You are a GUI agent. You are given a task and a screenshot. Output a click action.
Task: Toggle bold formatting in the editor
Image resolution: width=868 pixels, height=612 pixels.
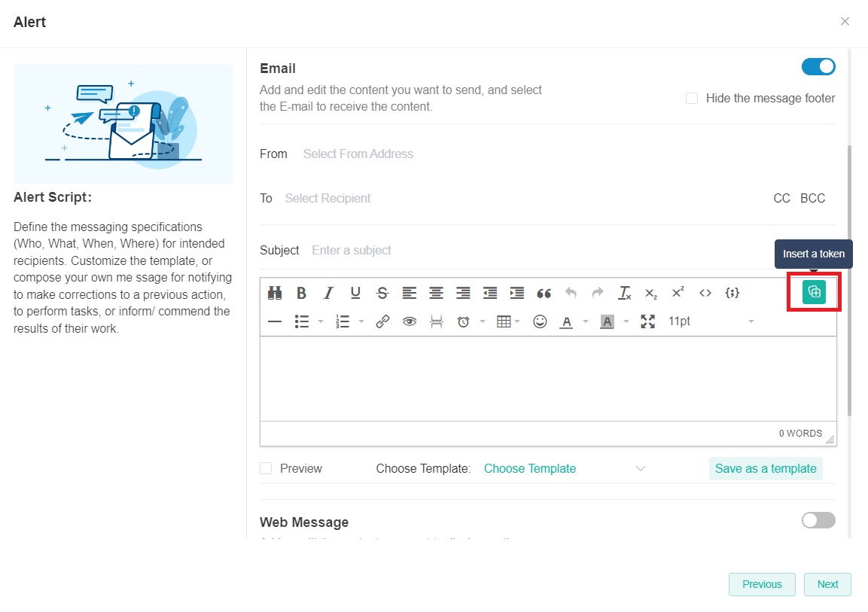[x=301, y=293]
